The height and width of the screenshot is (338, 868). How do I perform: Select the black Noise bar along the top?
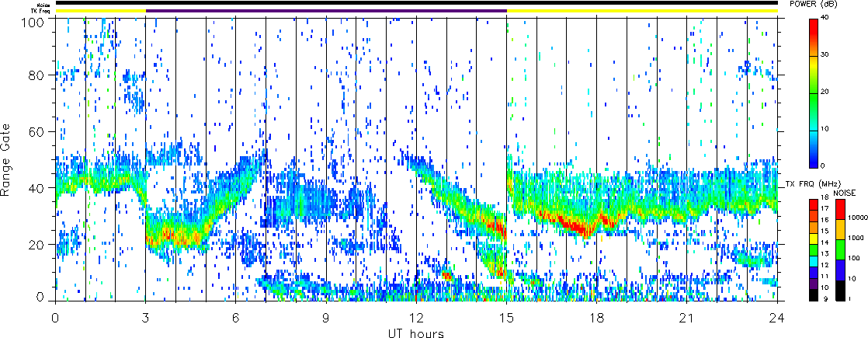(x=416, y=3)
